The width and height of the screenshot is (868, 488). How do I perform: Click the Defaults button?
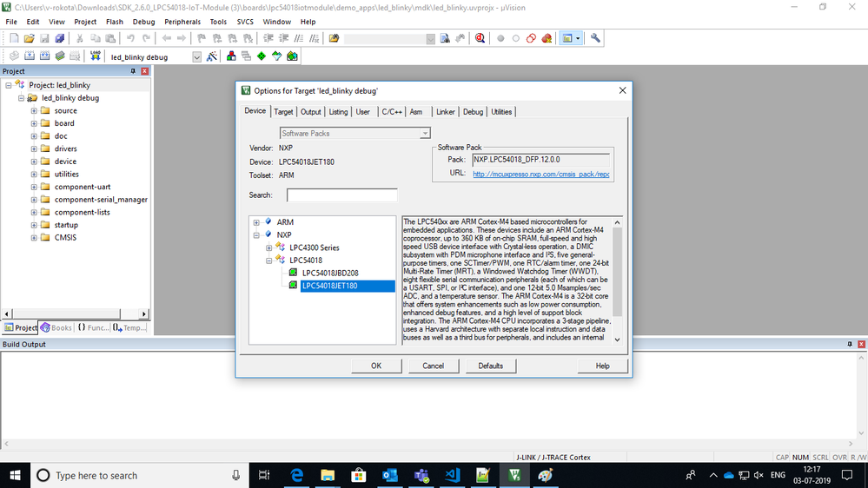click(x=490, y=366)
